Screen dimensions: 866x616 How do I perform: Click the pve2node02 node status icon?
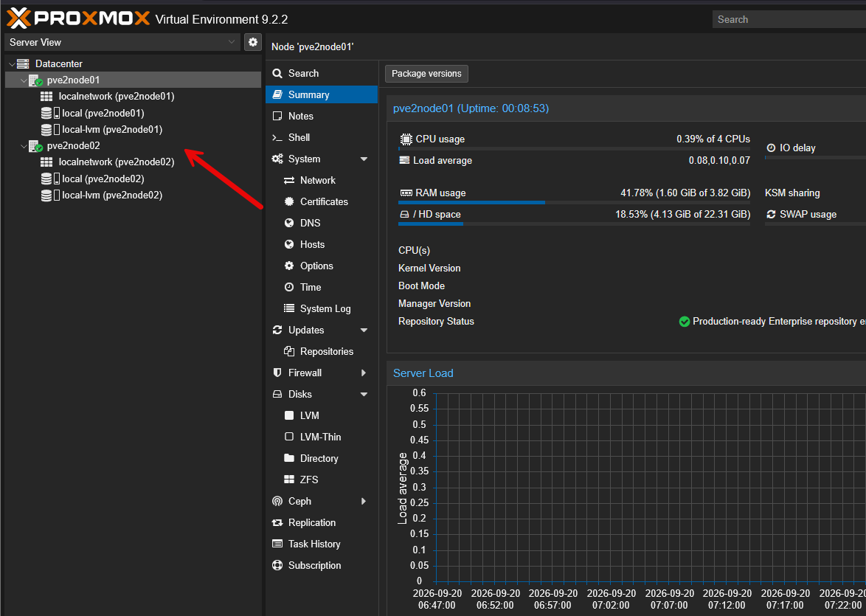click(x=35, y=146)
